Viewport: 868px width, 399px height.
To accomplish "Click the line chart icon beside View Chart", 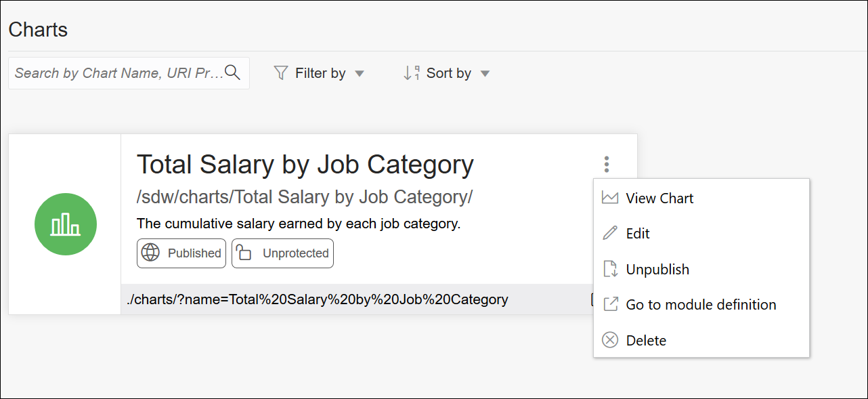I will (610, 198).
